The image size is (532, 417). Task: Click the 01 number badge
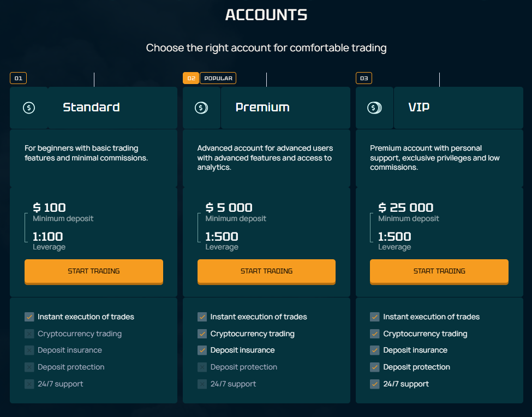click(x=18, y=79)
